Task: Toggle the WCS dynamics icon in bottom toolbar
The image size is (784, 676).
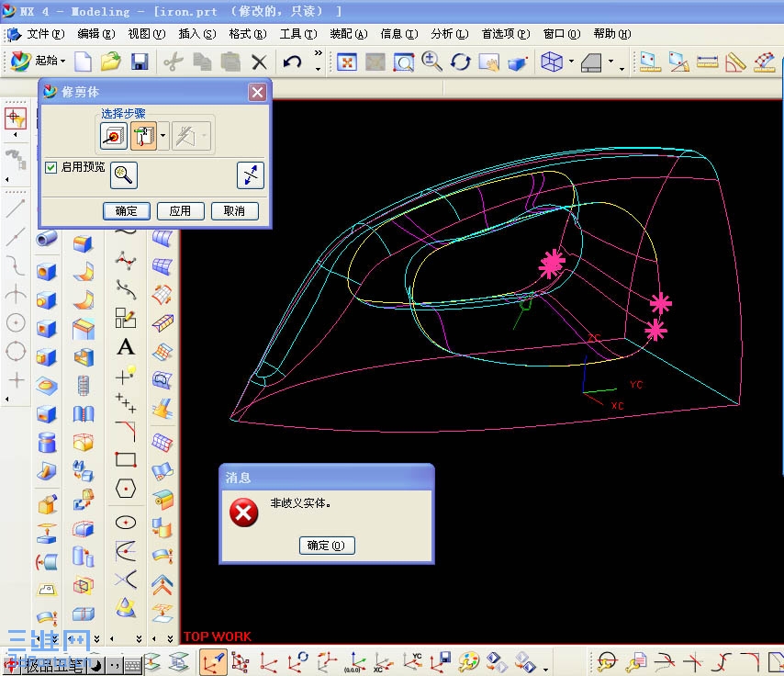Action: 213,662
